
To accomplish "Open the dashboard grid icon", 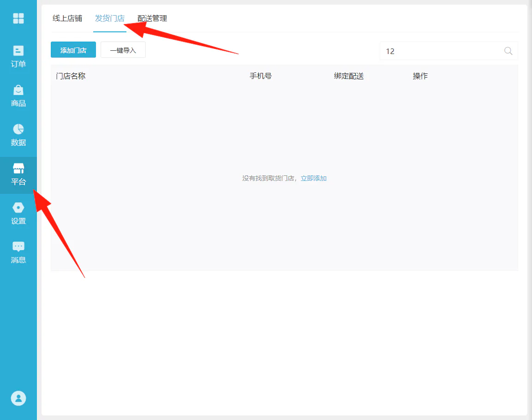I will [x=18, y=18].
